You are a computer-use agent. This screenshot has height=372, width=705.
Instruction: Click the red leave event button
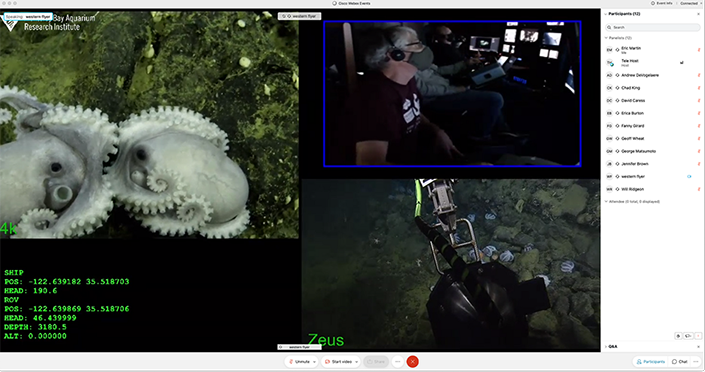point(412,362)
